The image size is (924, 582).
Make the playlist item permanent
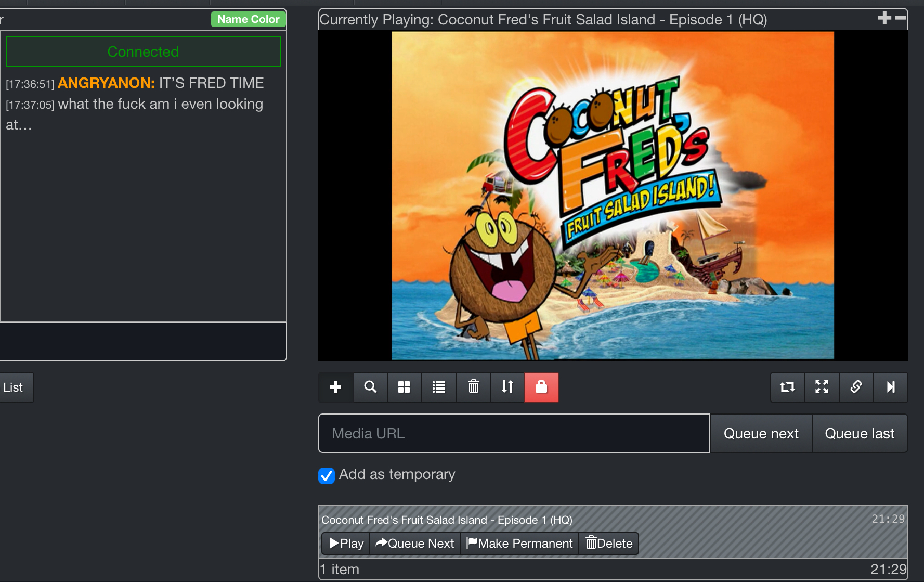pos(519,544)
